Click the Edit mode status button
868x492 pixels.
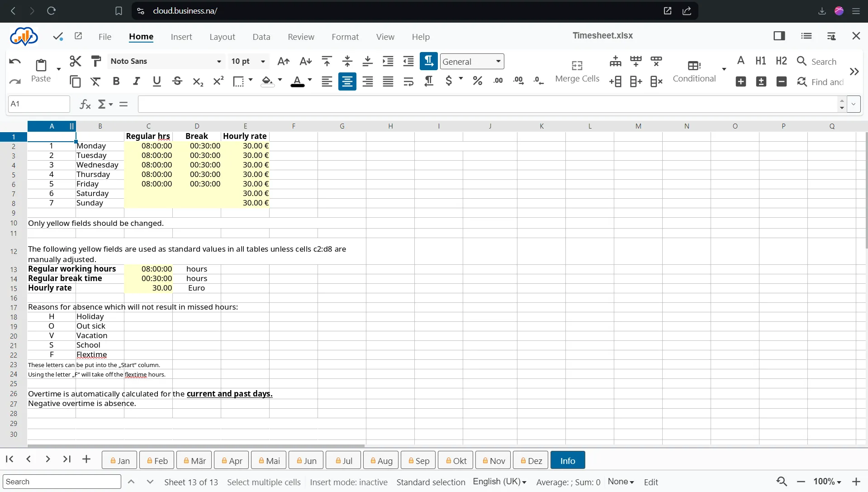click(651, 482)
